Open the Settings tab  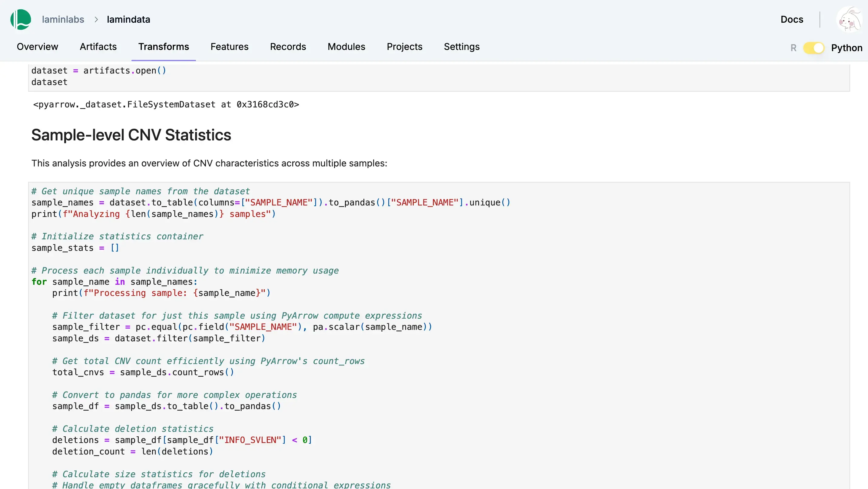tap(462, 47)
